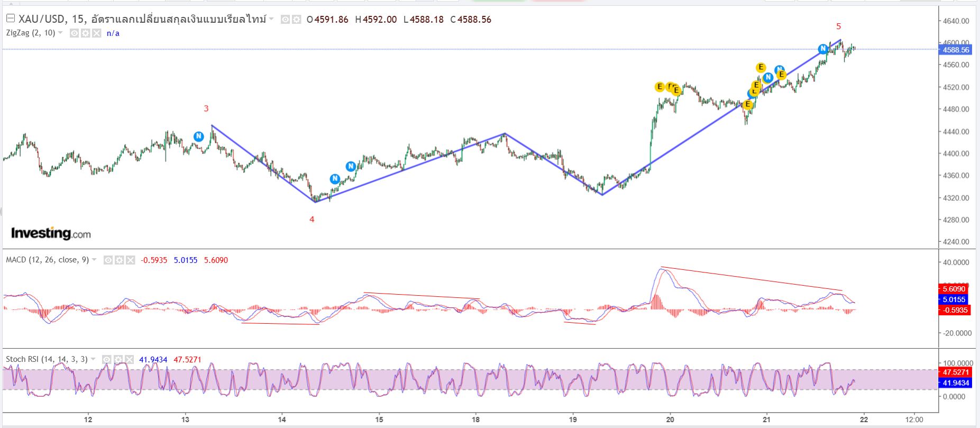This screenshot has height=428, width=980.
Task: Click date 15 on the time axis
Action: click(379, 420)
